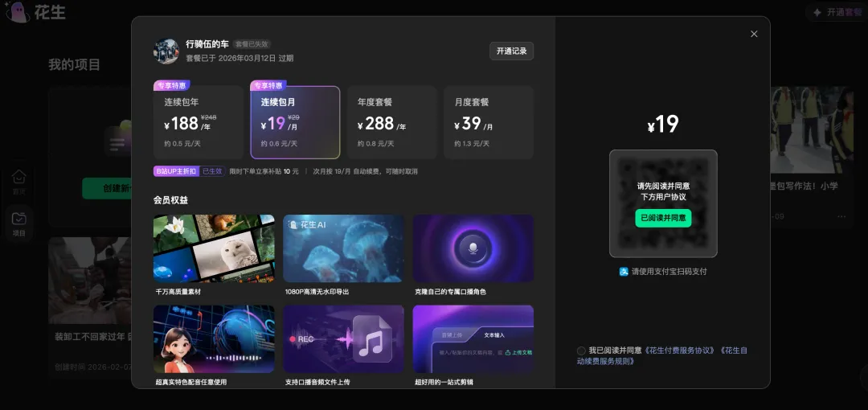Select the 月度套餐 plan card
This screenshot has height=410, width=868.
click(489, 122)
